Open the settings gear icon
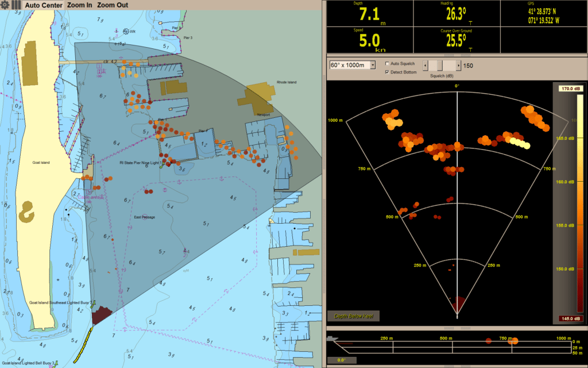 [6, 5]
